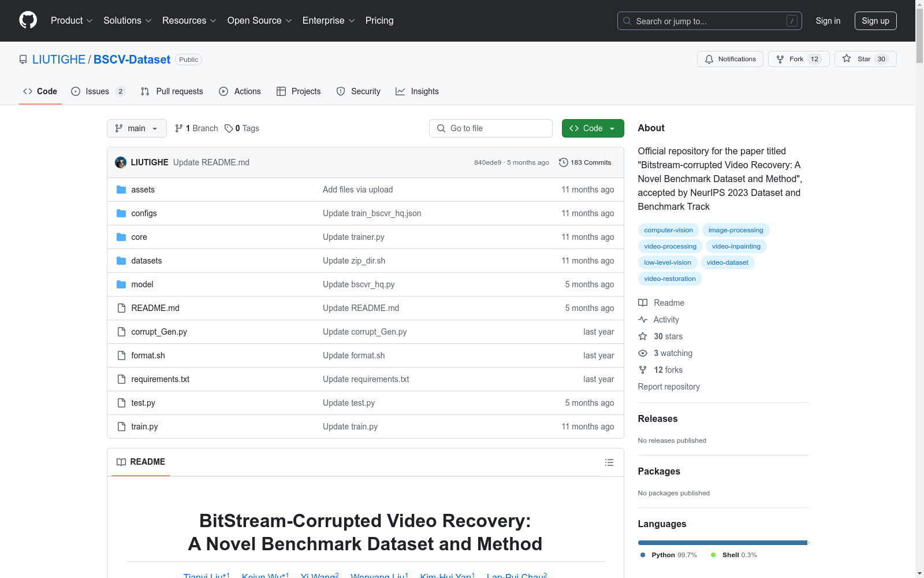View the 12 forks list

(661, 370)
